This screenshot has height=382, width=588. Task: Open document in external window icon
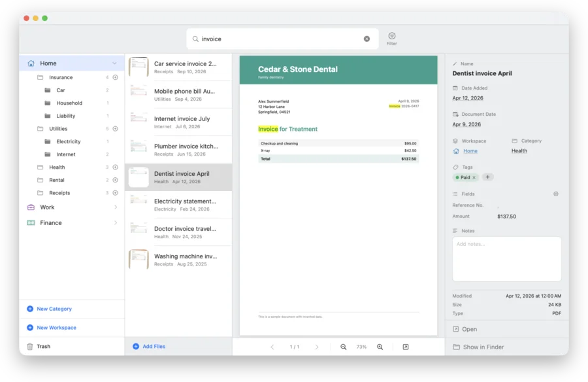click(406, 347)
